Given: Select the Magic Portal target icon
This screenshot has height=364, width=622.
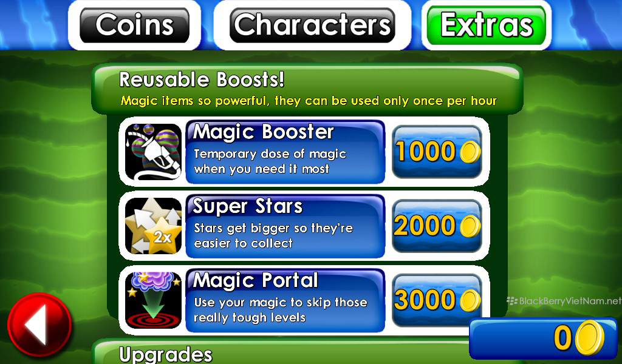Looking at the screenshot, I should coord(153,300).
